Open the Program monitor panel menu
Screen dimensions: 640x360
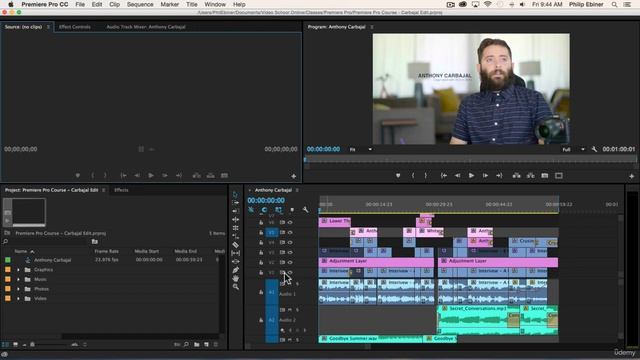pyautogui.click(x=372, y=27)
